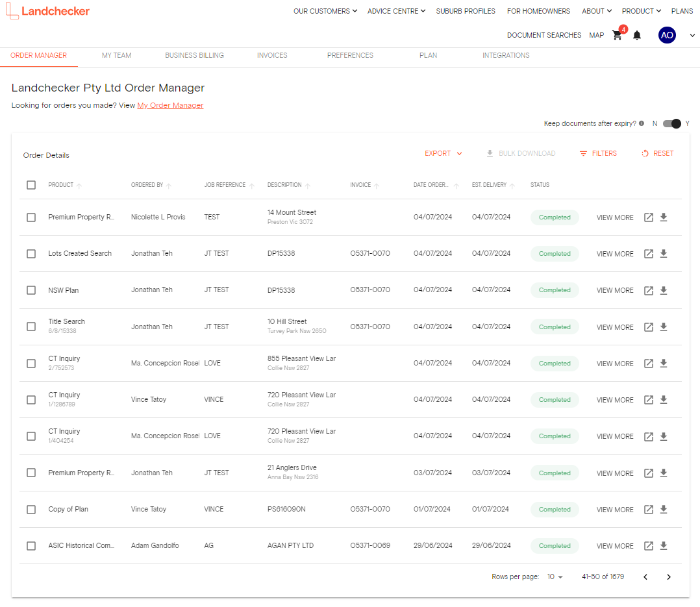700x607 pixels.
Task: Open Document Searches
Action: coord(544,35)
